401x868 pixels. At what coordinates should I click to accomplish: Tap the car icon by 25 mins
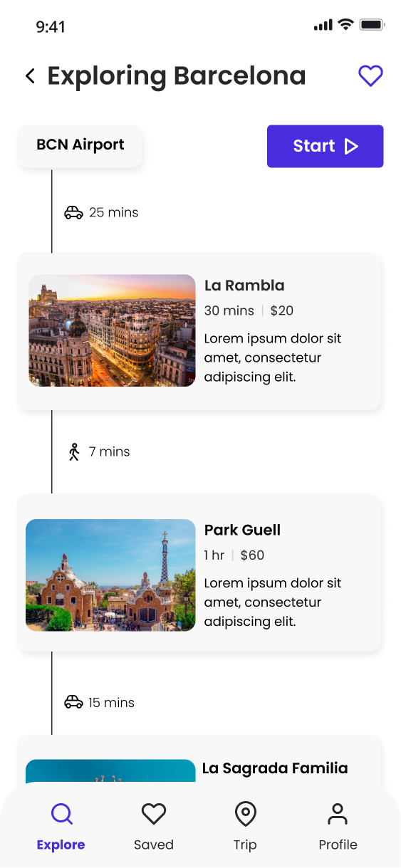tap(74, 212)
